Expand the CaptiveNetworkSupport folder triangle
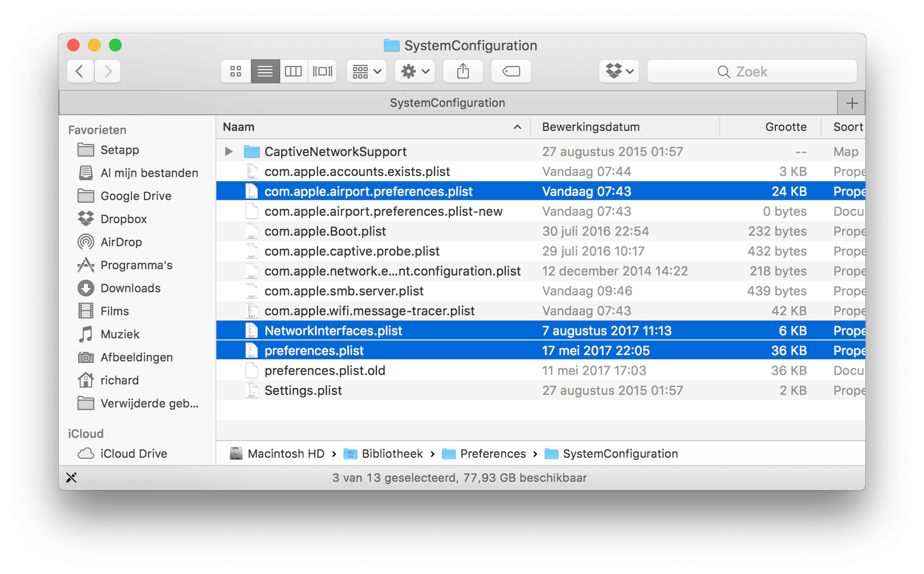This screenshot has width=924, height=574. [x=229, y=151]
